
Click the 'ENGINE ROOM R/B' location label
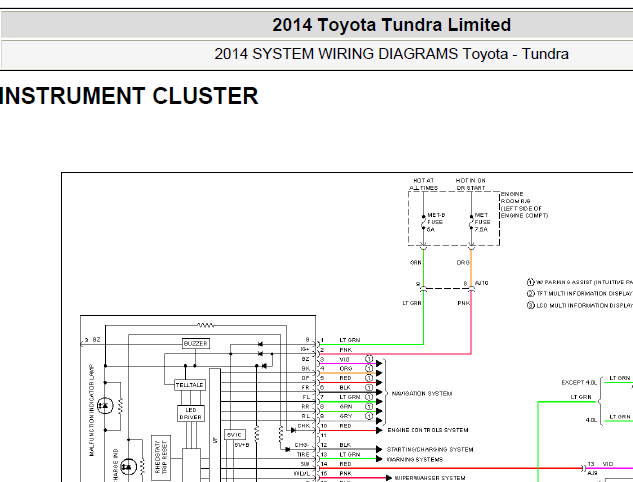524,205
